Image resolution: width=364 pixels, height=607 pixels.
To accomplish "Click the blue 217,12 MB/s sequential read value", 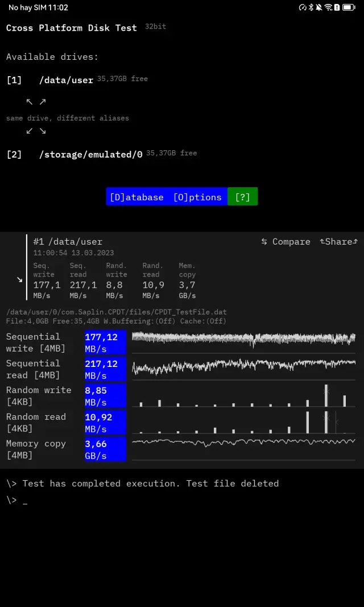I will tap(105, 369).
